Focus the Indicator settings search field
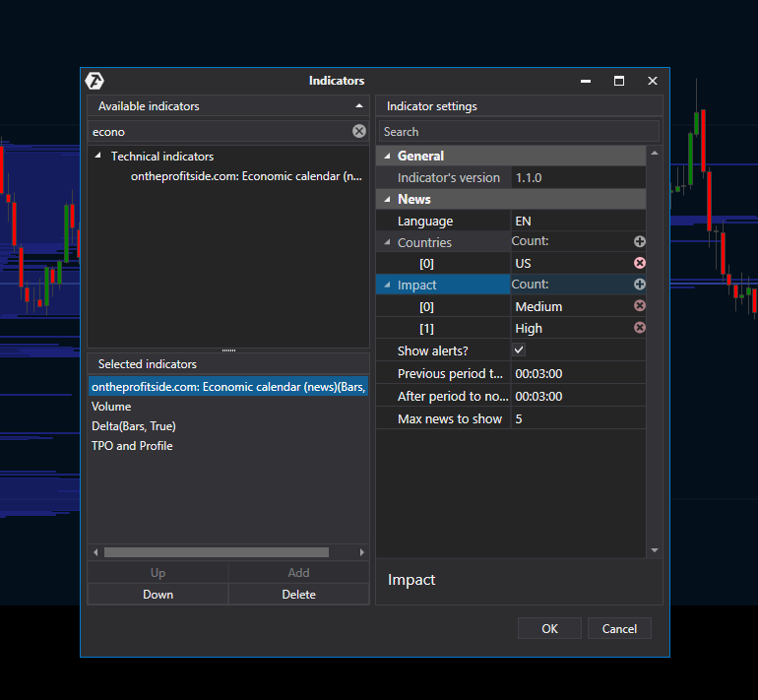 click(519, 132)
